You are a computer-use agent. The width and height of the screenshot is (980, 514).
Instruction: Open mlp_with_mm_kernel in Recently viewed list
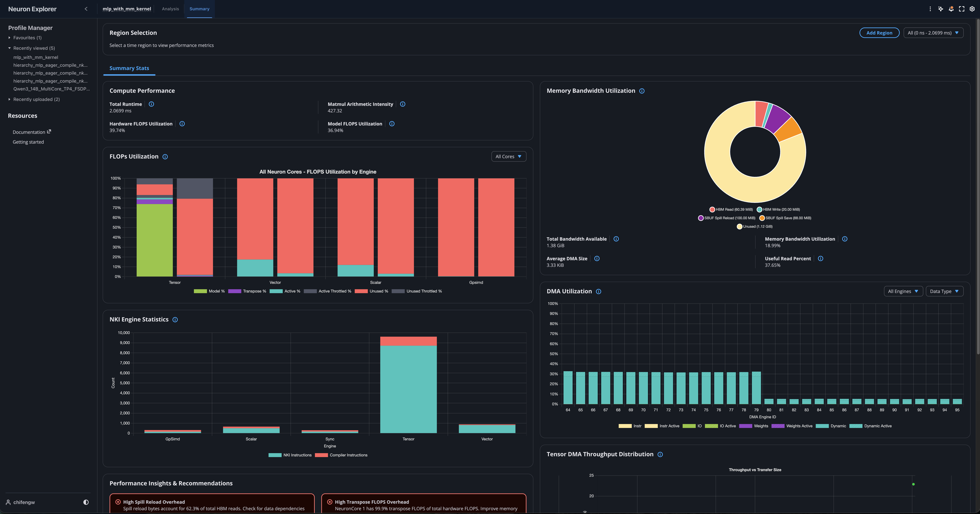[36, 57]
